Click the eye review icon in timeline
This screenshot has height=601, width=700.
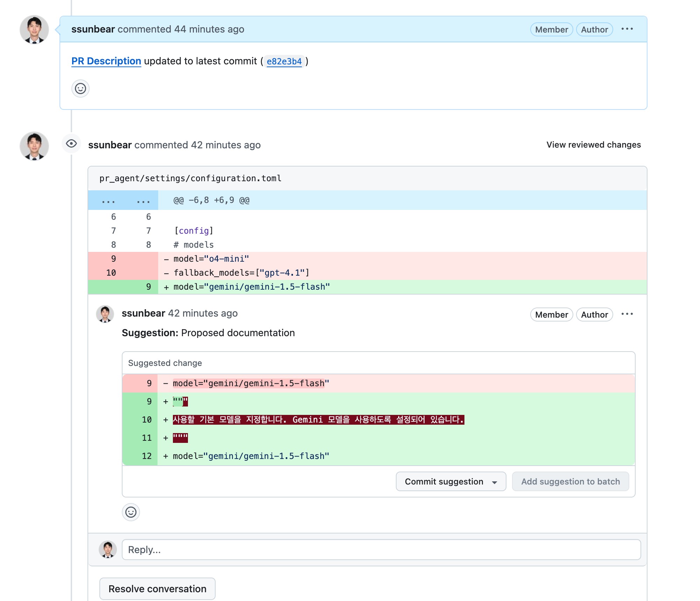71,144
